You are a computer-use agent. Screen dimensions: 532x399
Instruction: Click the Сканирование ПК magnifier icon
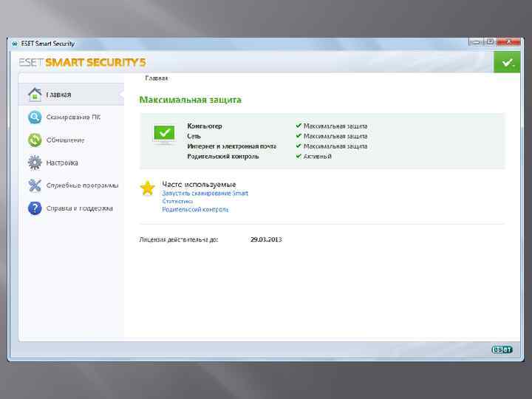tap(35, 117)
